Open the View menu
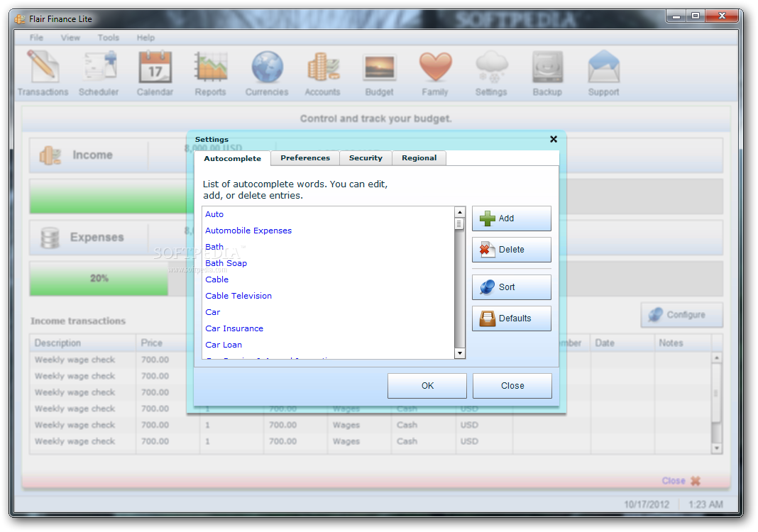This screenshot has width=758, height=532. pos(70,38)
